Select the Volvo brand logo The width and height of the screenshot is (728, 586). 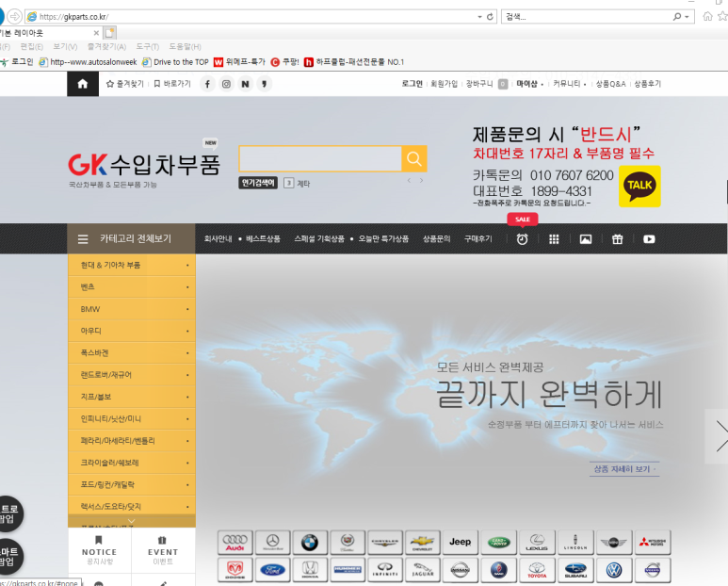click(653, 570)
